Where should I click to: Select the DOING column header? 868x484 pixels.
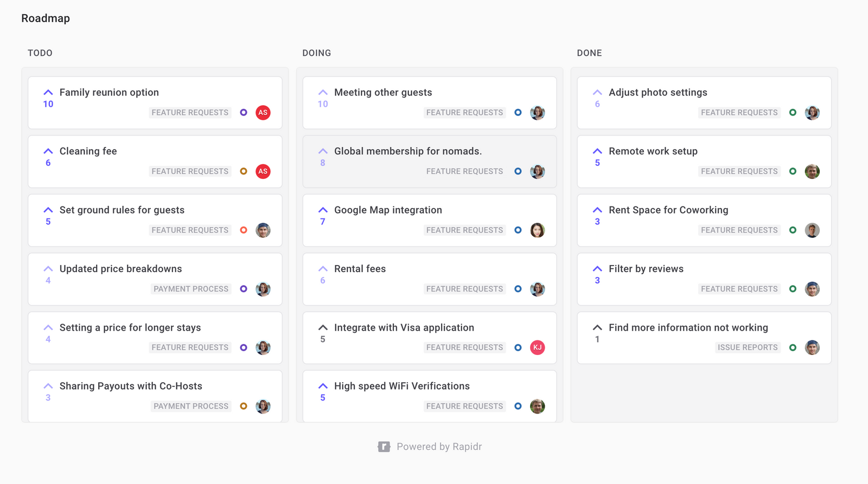pos(317,53)
